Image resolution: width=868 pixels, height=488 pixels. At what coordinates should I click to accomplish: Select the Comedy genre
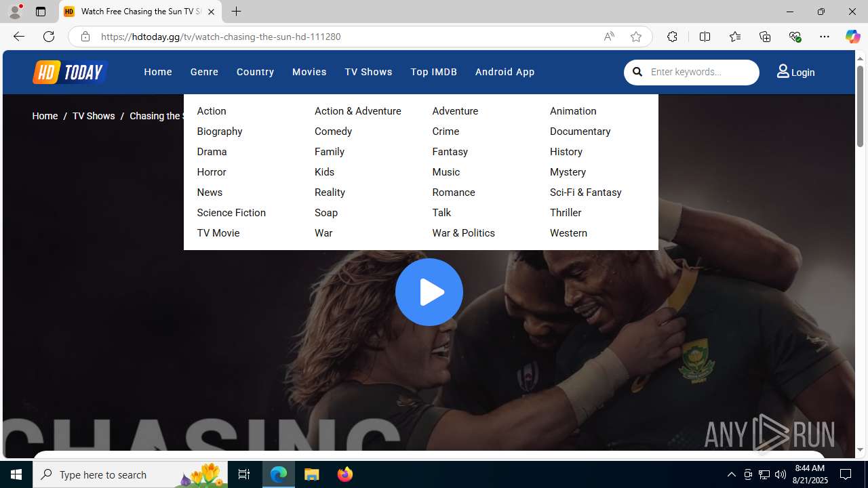click(333, 131)
